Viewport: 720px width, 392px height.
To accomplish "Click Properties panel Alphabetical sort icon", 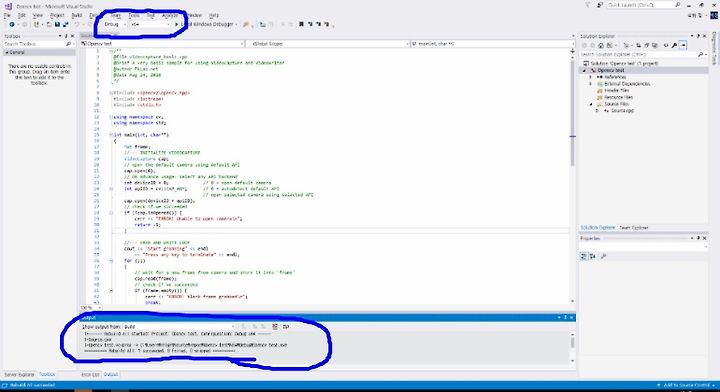I will point(593,256).
